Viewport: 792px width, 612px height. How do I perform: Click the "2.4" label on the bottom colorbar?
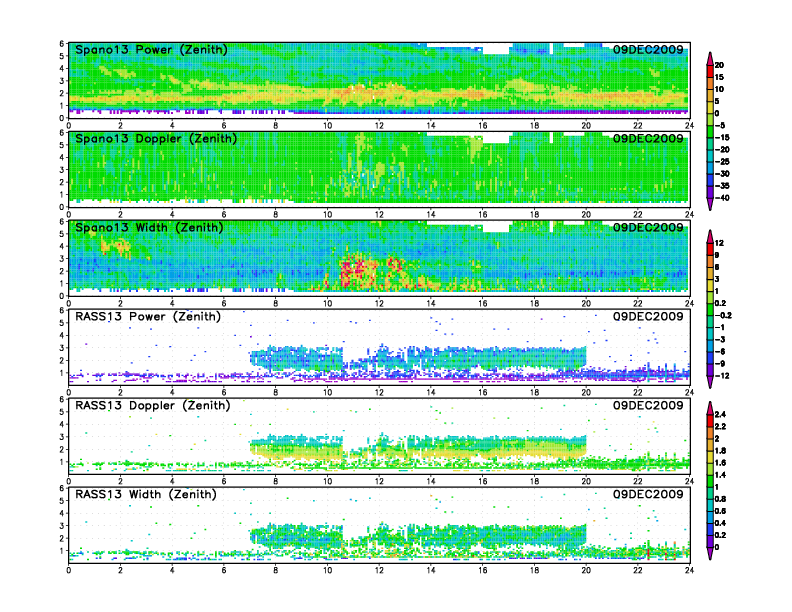[721, 415]
